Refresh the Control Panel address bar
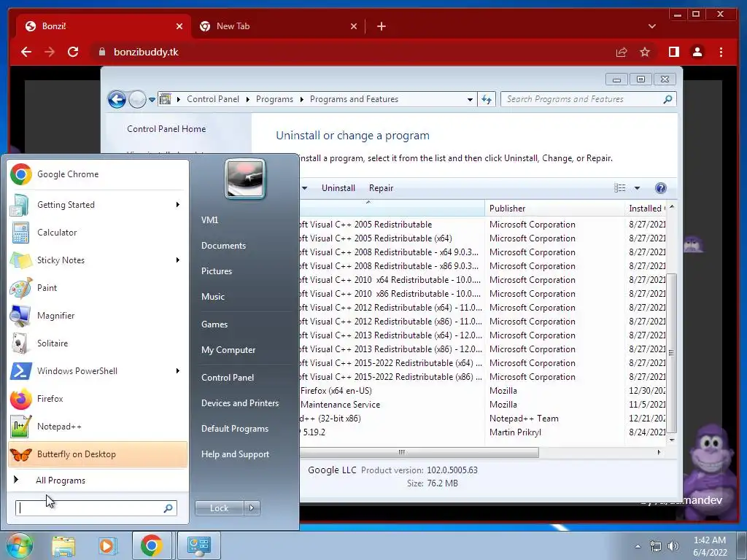 point(487,99)
